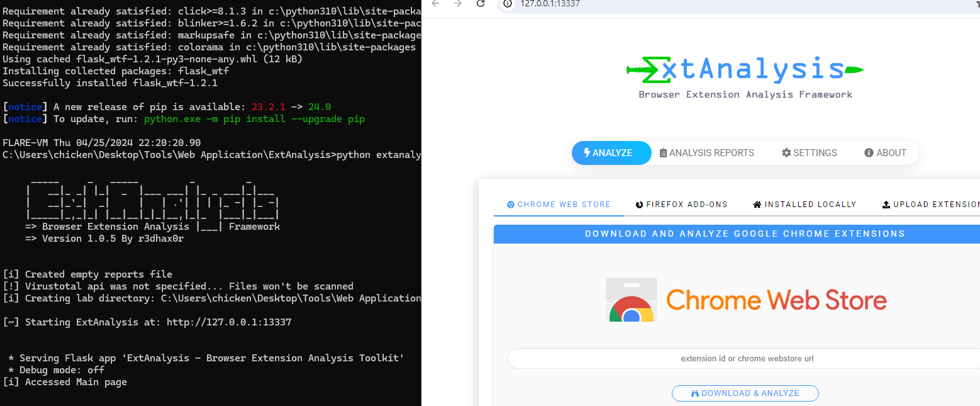
Task: Go forward in the browser
Action: click(x=458, y=3)
